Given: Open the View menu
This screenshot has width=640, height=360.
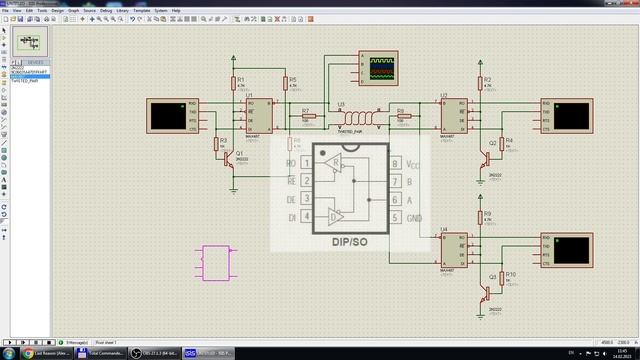Looking at the screenshot, I should pyautogui.click(x=17, y=11).
